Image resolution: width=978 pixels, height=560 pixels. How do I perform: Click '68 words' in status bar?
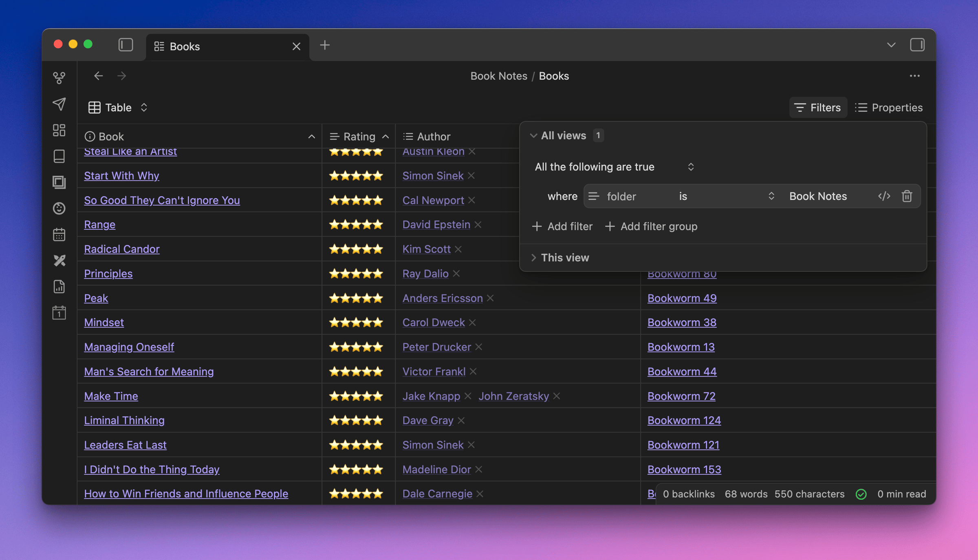click(746, 494)
